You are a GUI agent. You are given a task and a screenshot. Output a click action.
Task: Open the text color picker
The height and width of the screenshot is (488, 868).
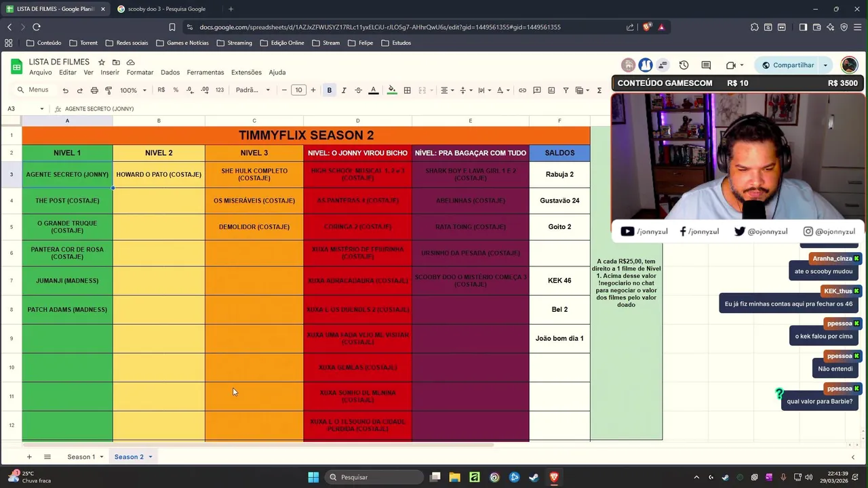point(373,90)
